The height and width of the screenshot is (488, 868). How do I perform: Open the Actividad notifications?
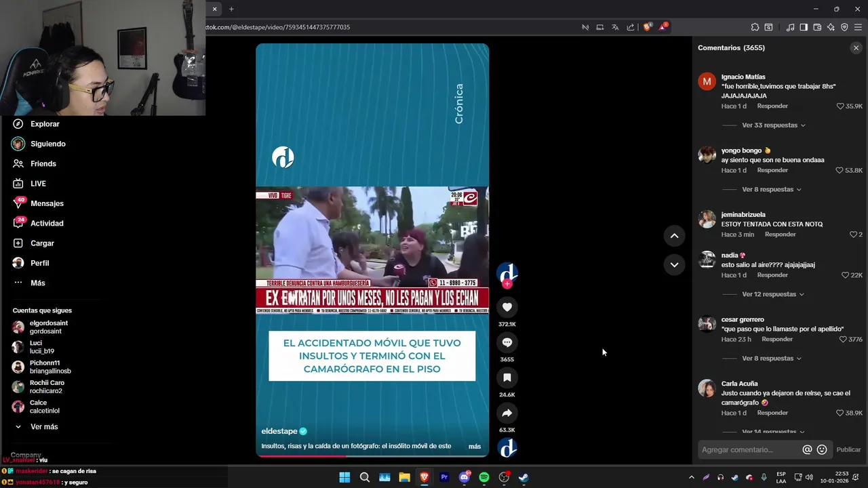point(47,223)
